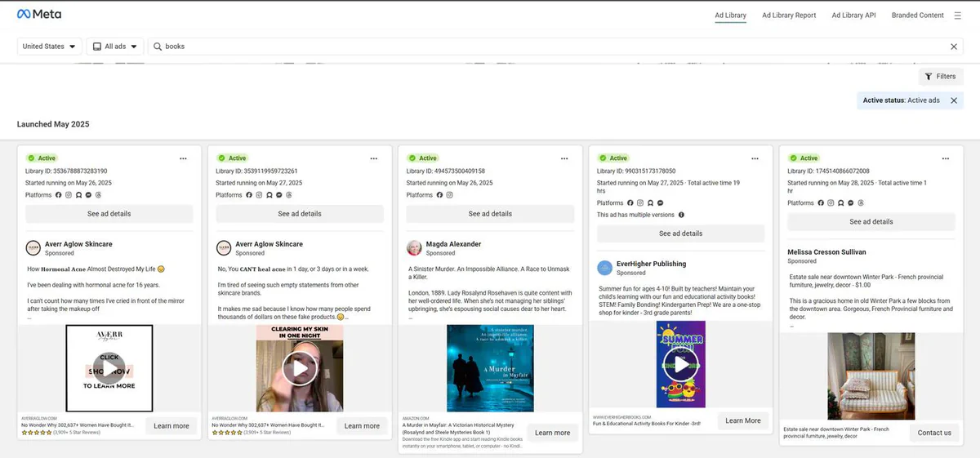Click Learn more on Hormonal Acne ad

pyautogui.click(x=171, y=425)
